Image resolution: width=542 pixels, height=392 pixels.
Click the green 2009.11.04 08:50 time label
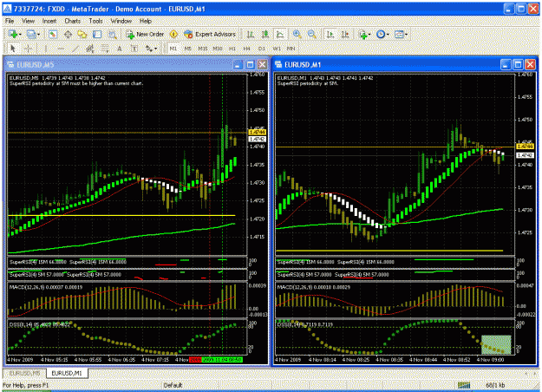222,360
